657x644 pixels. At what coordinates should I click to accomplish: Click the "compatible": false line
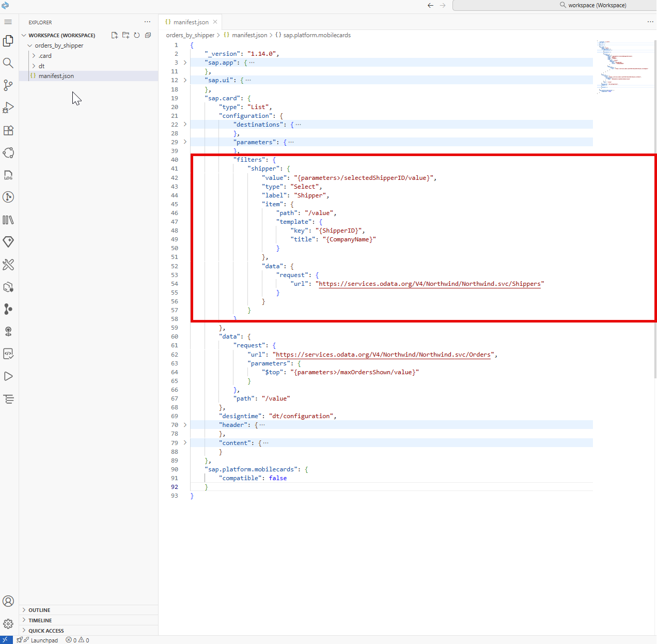click(253, 478)
